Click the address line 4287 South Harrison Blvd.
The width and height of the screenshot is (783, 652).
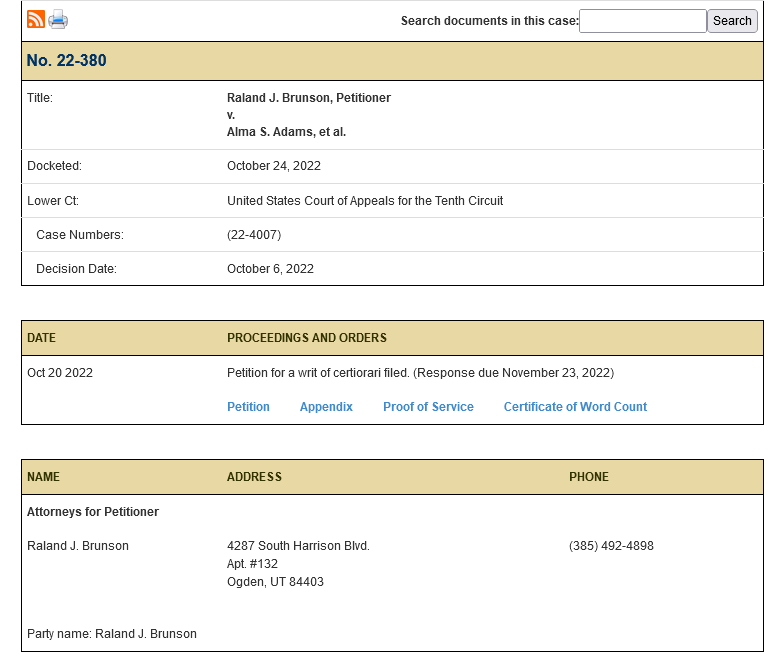pos(298,546)
